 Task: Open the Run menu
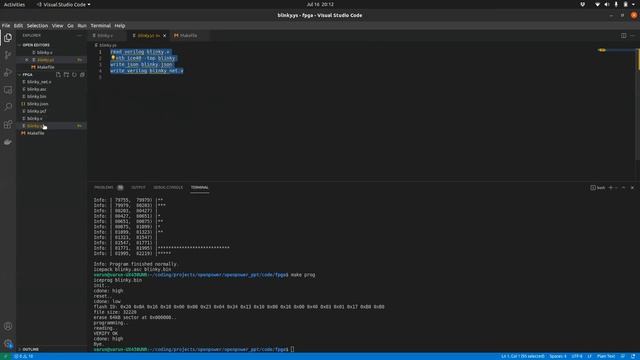82,25
